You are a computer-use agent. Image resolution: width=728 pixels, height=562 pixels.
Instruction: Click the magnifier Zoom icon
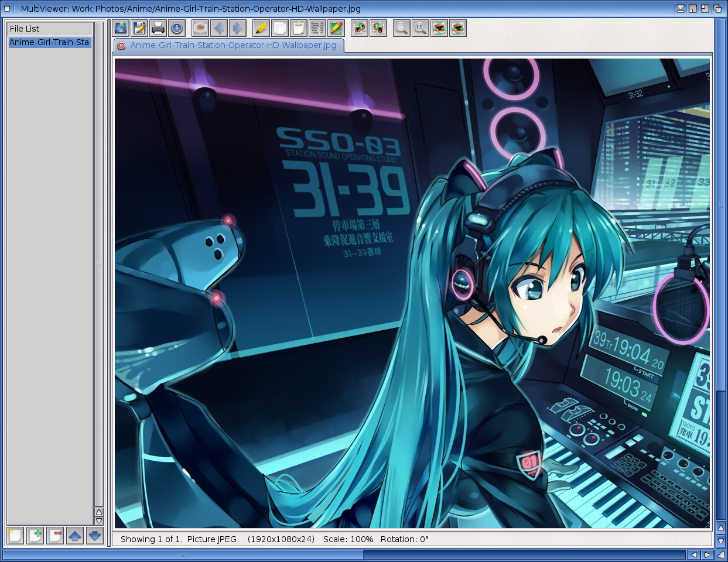click(x=402, y=28)
